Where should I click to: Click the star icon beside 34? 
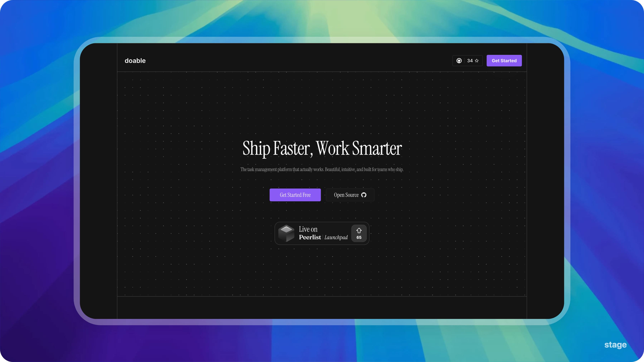tap(477, 61)
